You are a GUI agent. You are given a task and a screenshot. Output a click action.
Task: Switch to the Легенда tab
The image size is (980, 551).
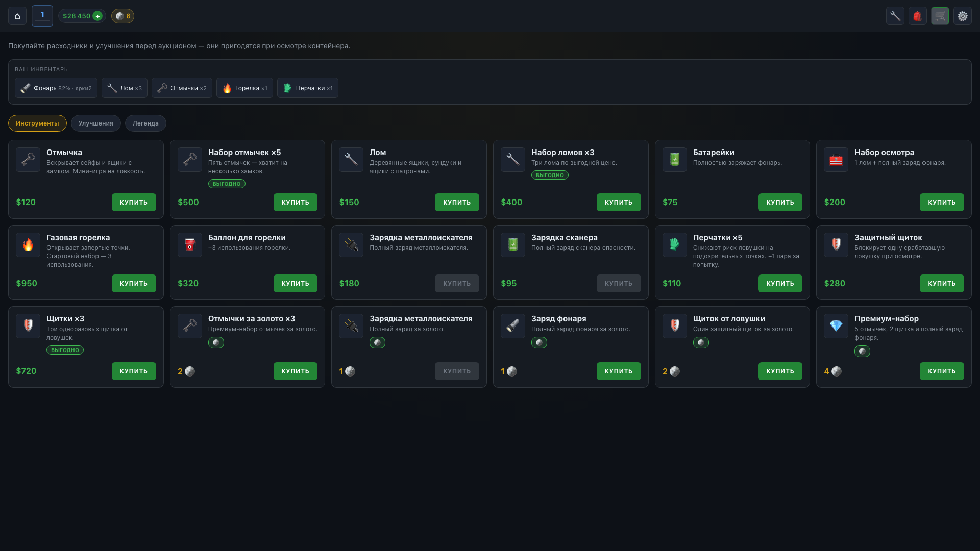click(145, 123)
